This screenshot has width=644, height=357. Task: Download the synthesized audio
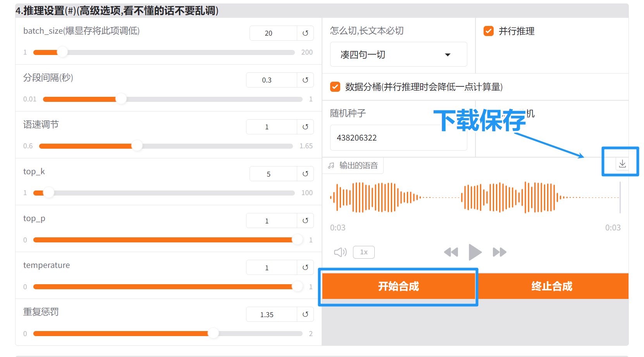click(622, 163)
